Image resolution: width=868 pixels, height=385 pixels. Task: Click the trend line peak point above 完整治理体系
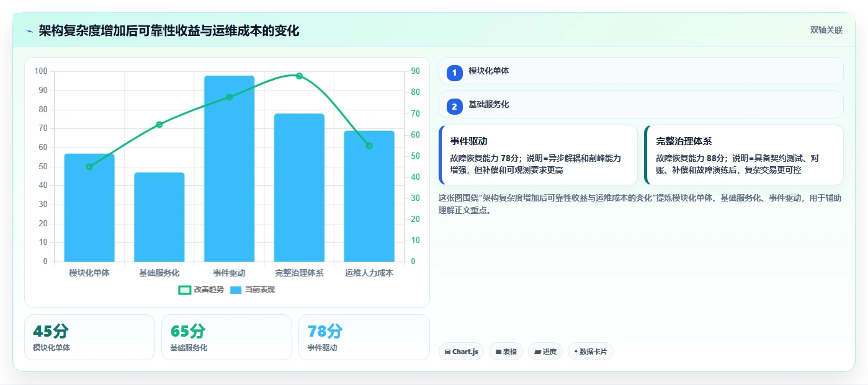pos(299,76)
